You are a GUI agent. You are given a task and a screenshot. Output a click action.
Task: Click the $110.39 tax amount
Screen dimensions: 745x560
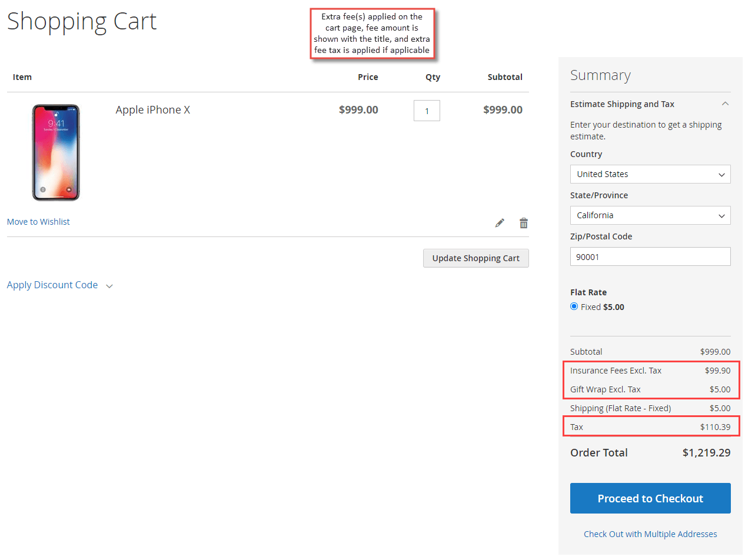[x=715, y=427]
